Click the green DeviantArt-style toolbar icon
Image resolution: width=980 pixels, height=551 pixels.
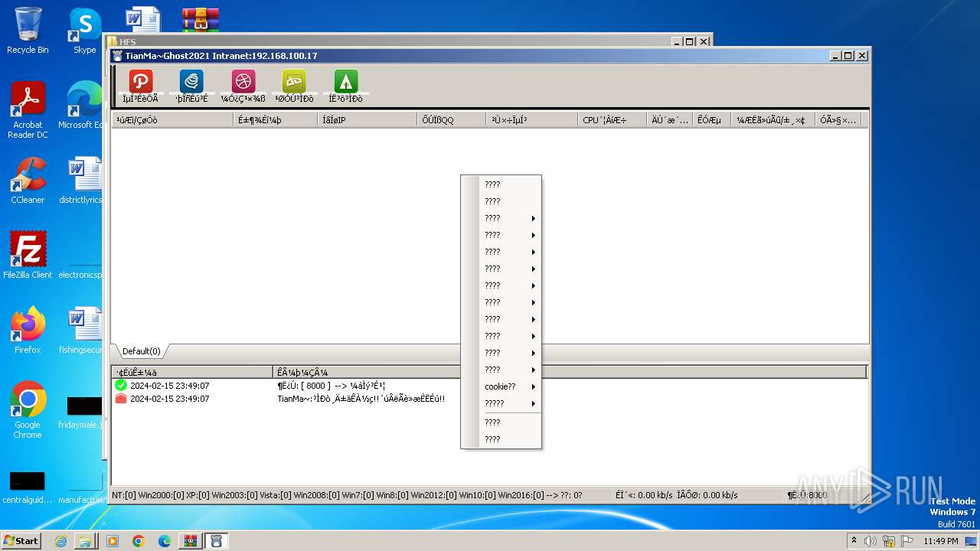click(x=294, y=81)
